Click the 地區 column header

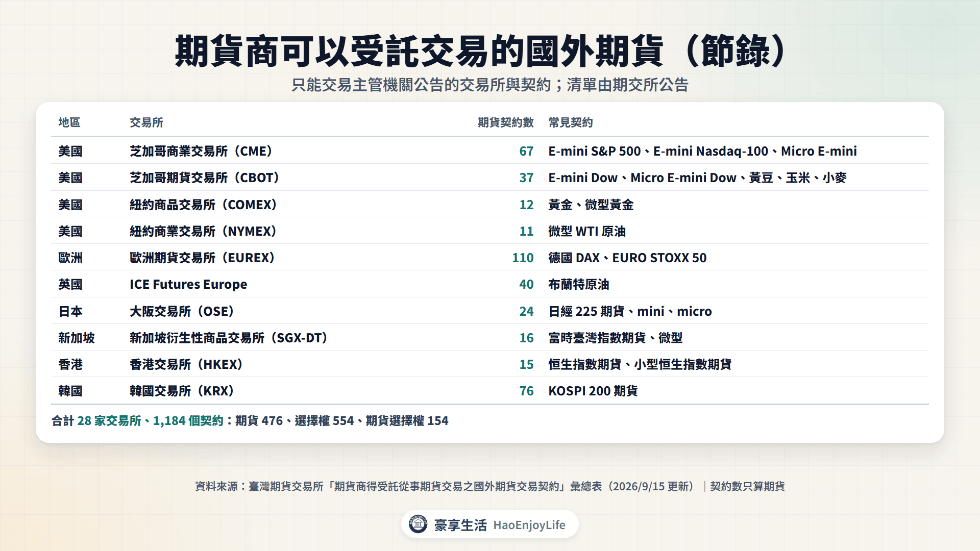(x=69, y=122)
